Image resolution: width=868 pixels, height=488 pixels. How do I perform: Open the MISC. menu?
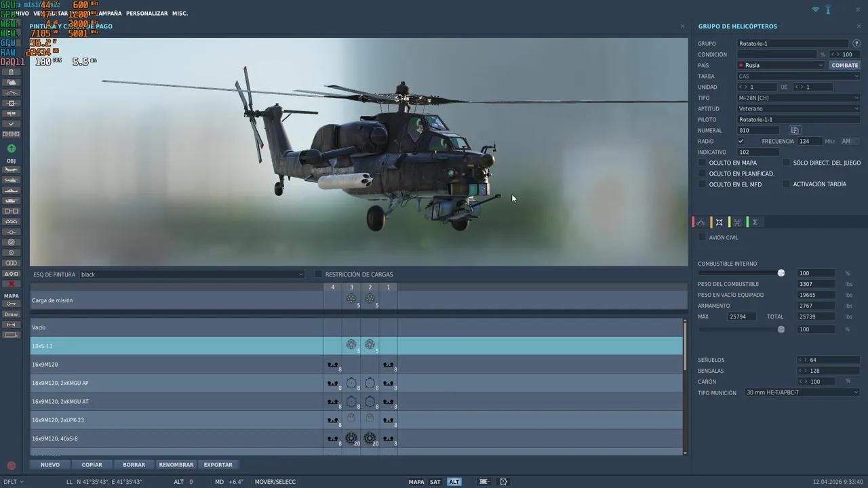point(180,13)
